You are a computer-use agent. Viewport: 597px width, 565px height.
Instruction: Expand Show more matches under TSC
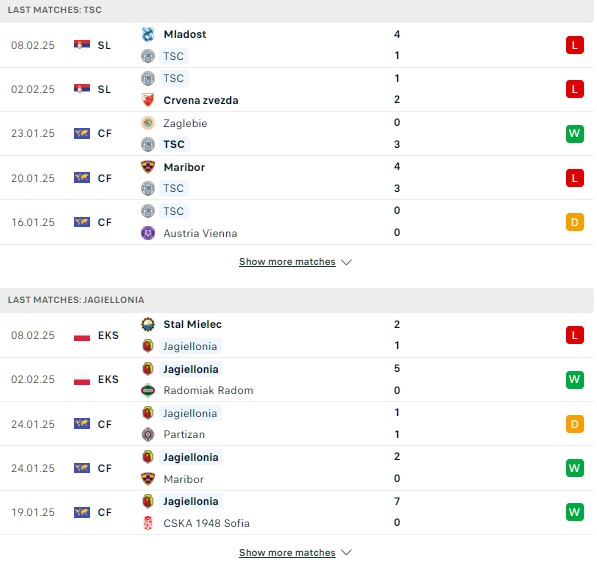point(287,262)
